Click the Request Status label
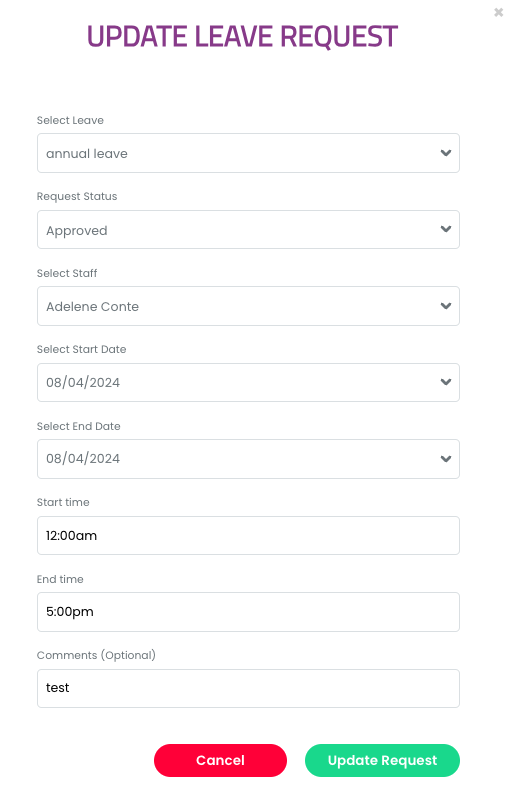Screen dimensions: 507x812 77,196
